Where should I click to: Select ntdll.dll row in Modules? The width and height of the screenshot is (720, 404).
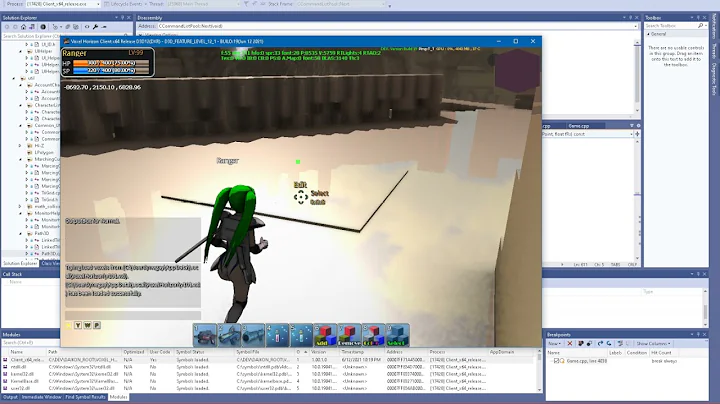(271, 367)
